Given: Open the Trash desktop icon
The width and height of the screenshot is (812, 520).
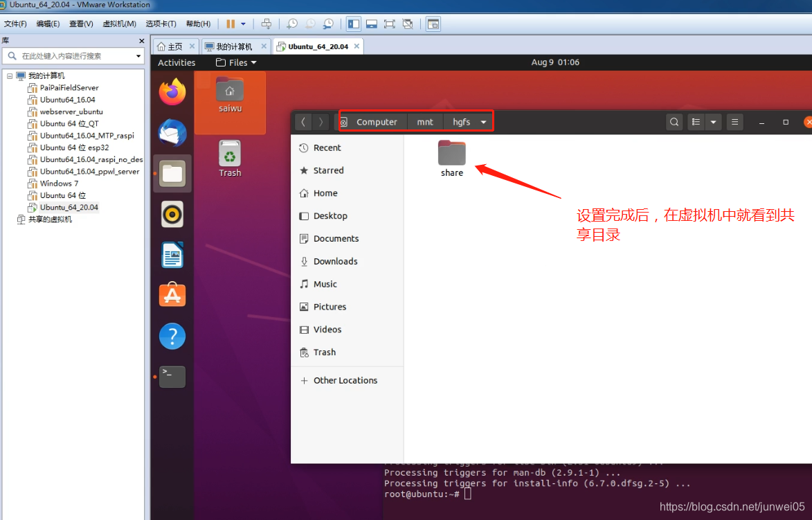Looking at the screenshot, I should click(230, 159).
